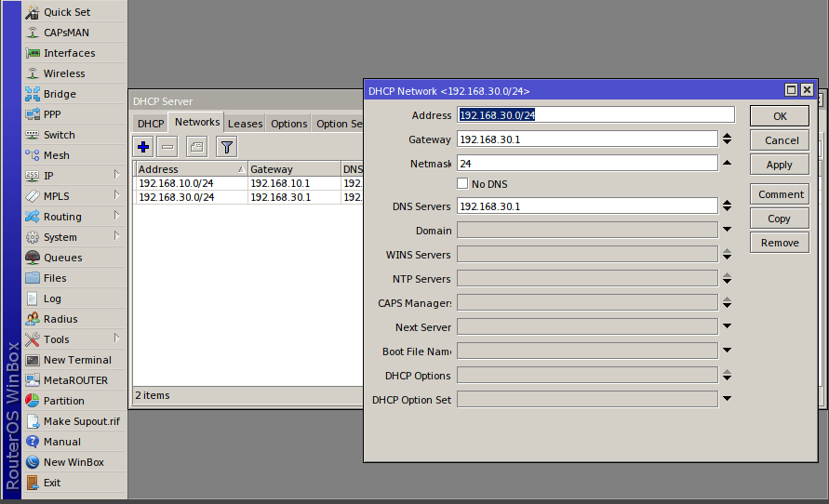Open the System gear icon
Image resolution: width=829 pixels, height=504 pixels.
coord(33,237)
